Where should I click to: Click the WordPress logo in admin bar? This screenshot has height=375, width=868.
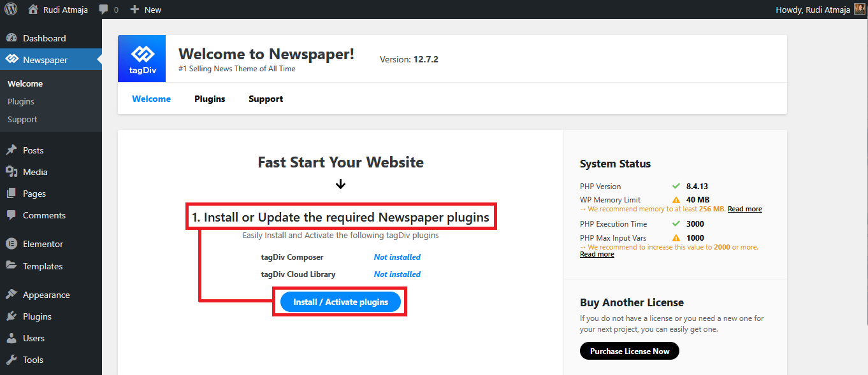[x=11, y=10]
